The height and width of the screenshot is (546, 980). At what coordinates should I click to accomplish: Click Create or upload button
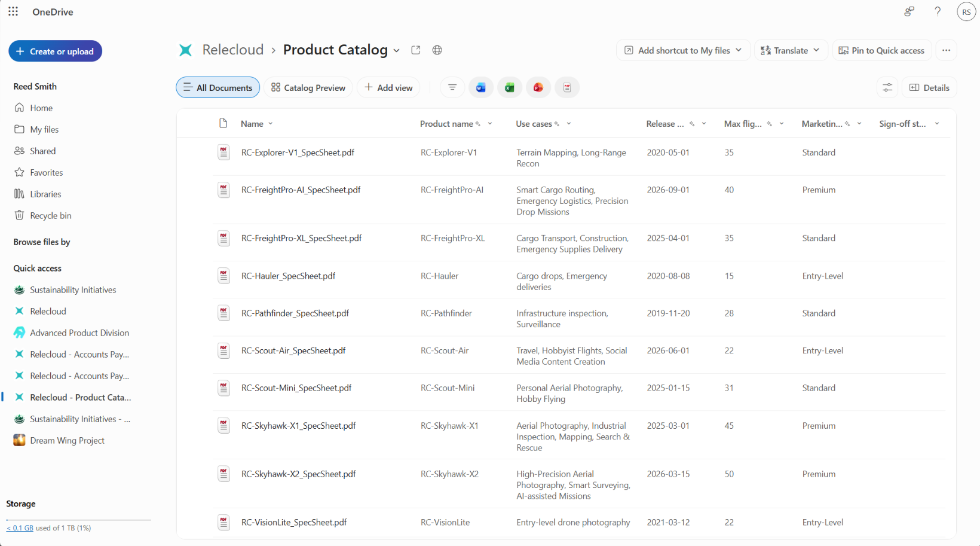(x=55, y=51)
